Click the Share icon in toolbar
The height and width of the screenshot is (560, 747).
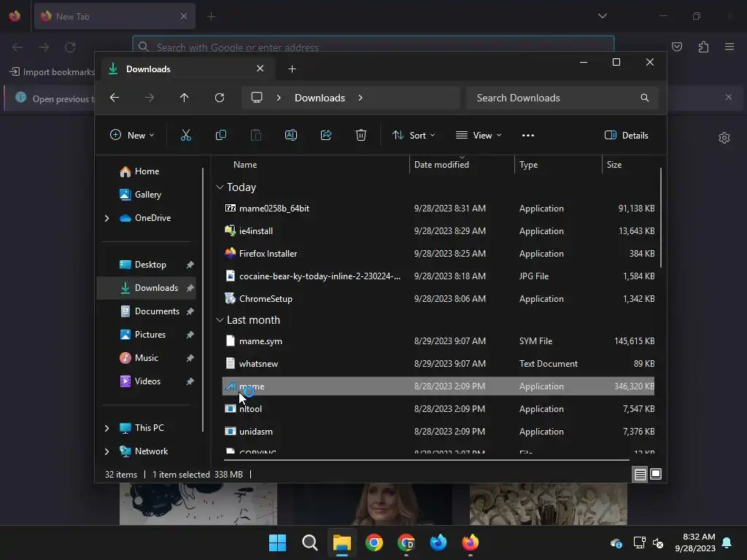pyautogui.click(x=326, y=135)
